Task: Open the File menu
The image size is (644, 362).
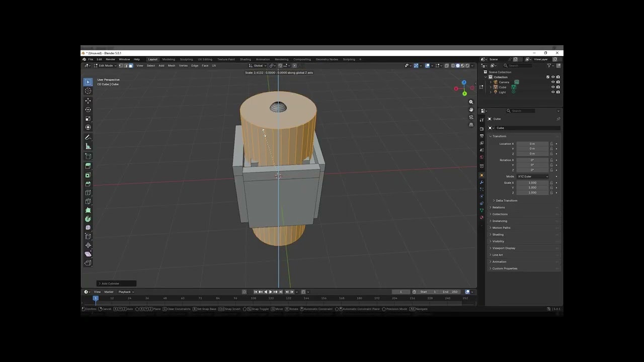Action: [x=91, y=59]
